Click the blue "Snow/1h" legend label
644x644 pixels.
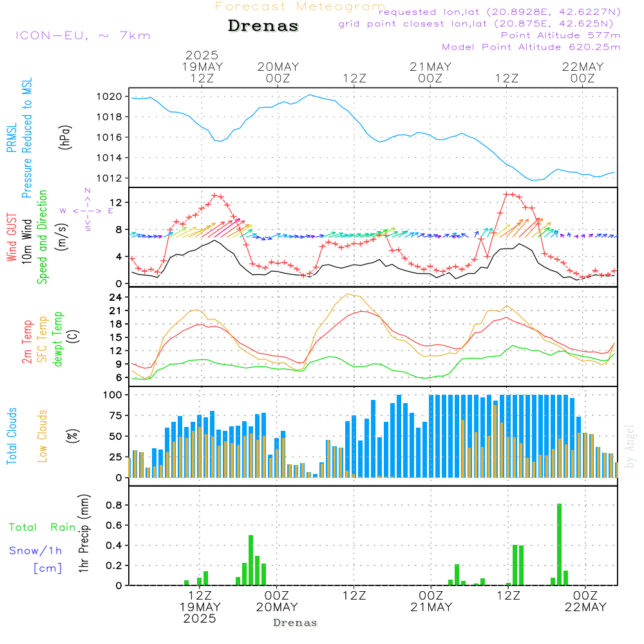(x=35, y=551)
